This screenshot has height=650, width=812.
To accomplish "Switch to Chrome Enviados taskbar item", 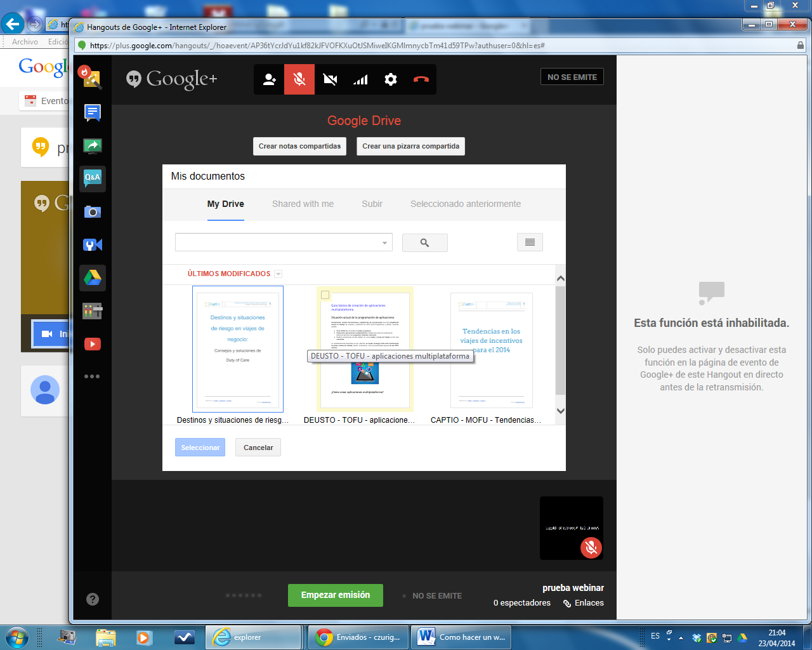I will click(359, 637).
